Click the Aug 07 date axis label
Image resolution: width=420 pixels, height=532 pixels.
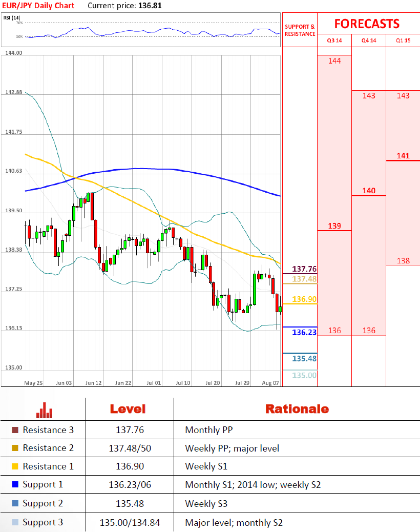tap(270, 383)
